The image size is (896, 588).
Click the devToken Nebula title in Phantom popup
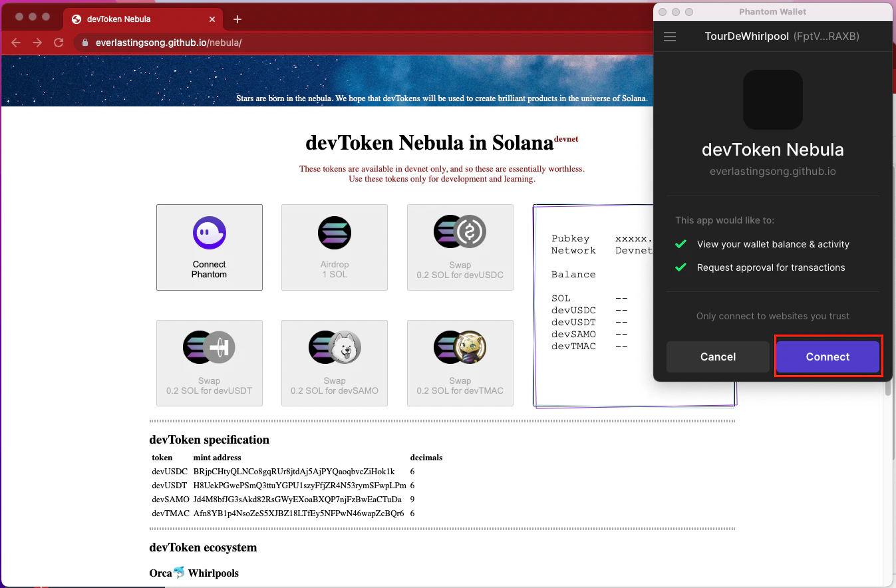point(773,150)
